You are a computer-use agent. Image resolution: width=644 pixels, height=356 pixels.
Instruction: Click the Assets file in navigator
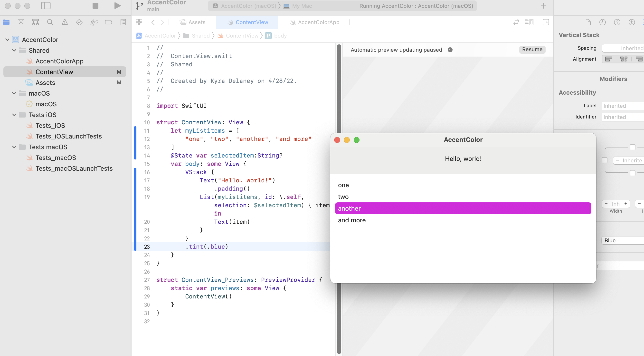45,82
